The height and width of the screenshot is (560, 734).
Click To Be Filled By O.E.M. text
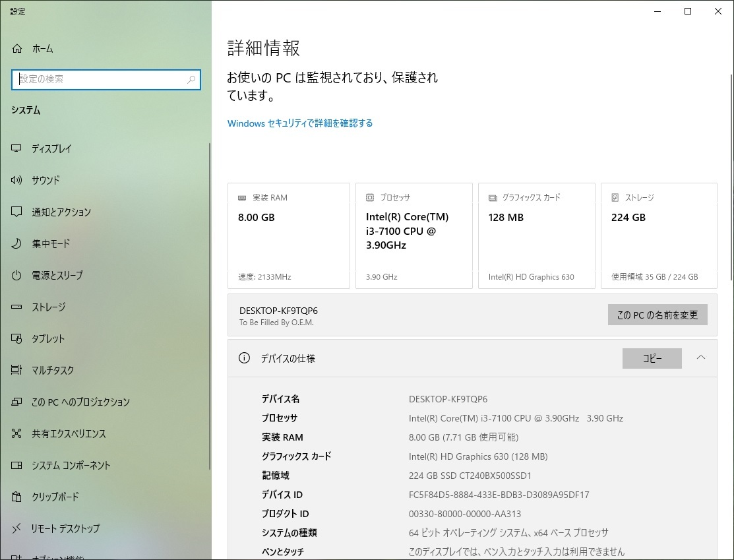point(277,323)
